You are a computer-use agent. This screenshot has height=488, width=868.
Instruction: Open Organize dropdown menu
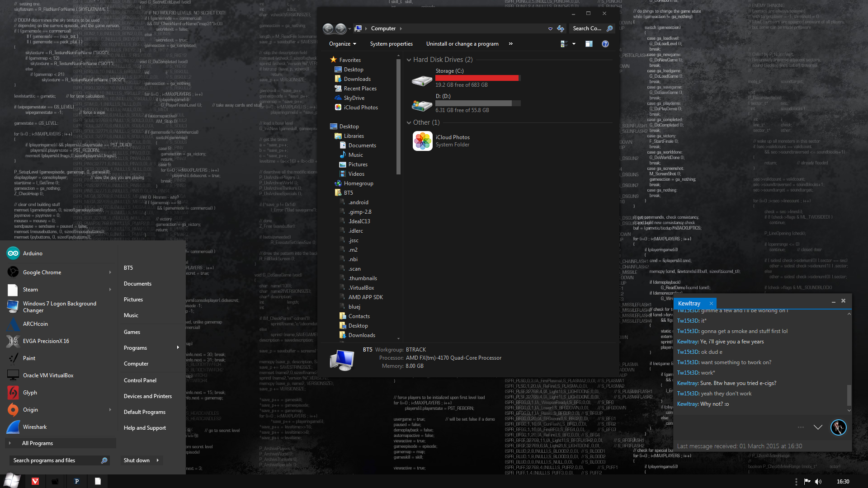(343, 44)
